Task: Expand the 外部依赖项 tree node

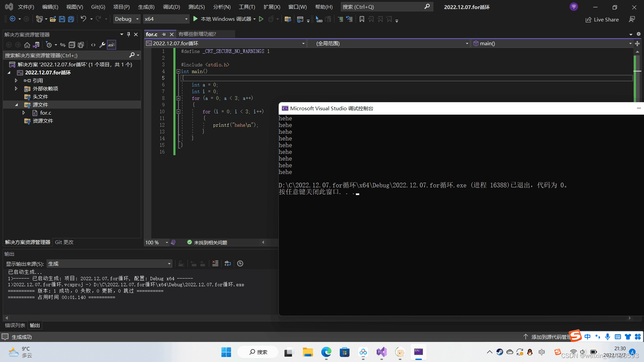Action: point(16,88)
